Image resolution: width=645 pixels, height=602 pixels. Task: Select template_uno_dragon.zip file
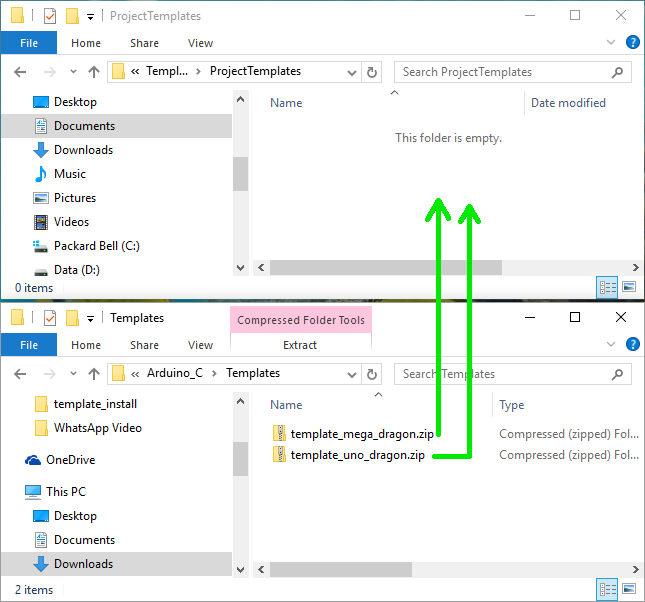tap(357, 455)
